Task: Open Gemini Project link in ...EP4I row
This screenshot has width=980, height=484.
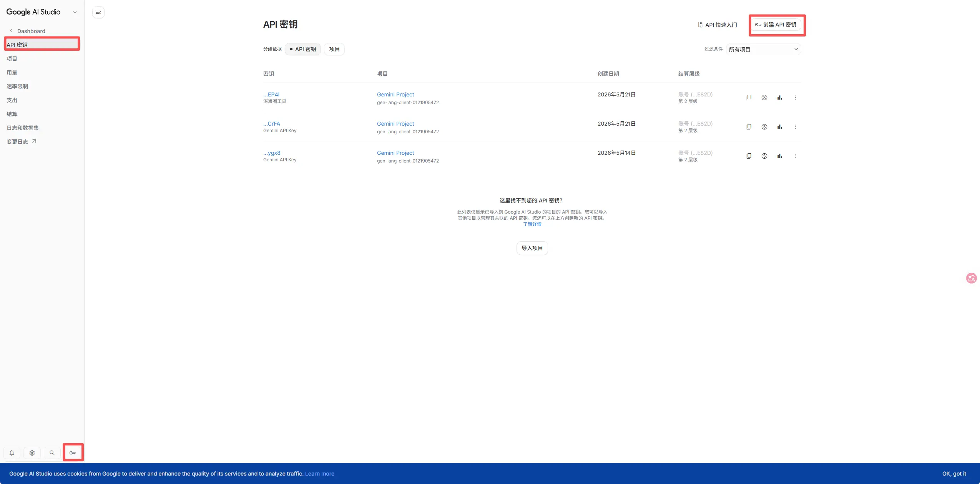Action: click(x=395, y=94)
